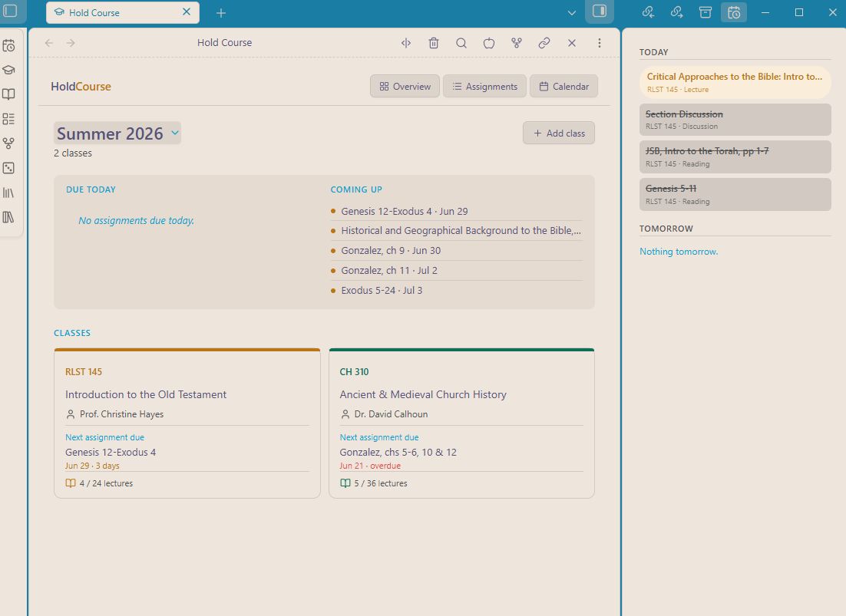Click the apple icon in toolbar

click(489, 43)
